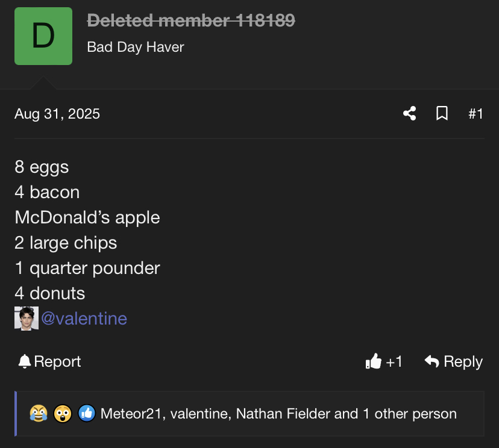Click the +1 label next to thumbs-up
Viewport: 499px width, 448px height.
coord(394,362)
